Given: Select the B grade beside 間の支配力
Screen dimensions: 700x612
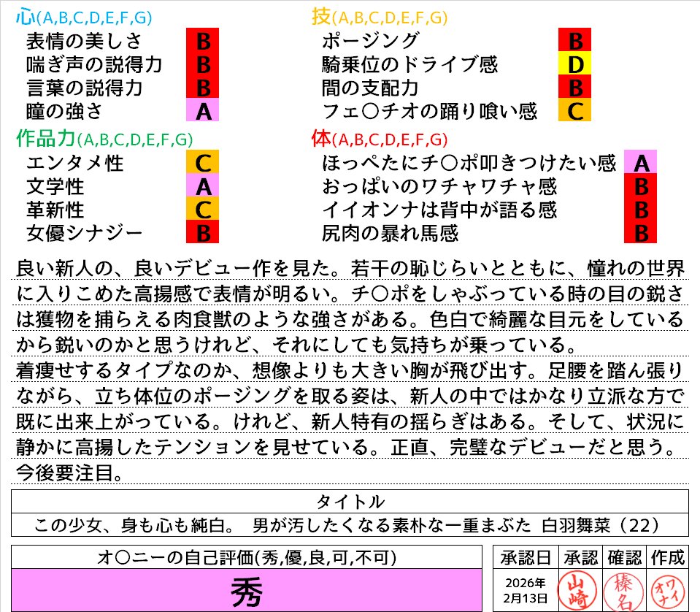Looking at the screenshot, I should pyautogui.click(x=574, y=87).
